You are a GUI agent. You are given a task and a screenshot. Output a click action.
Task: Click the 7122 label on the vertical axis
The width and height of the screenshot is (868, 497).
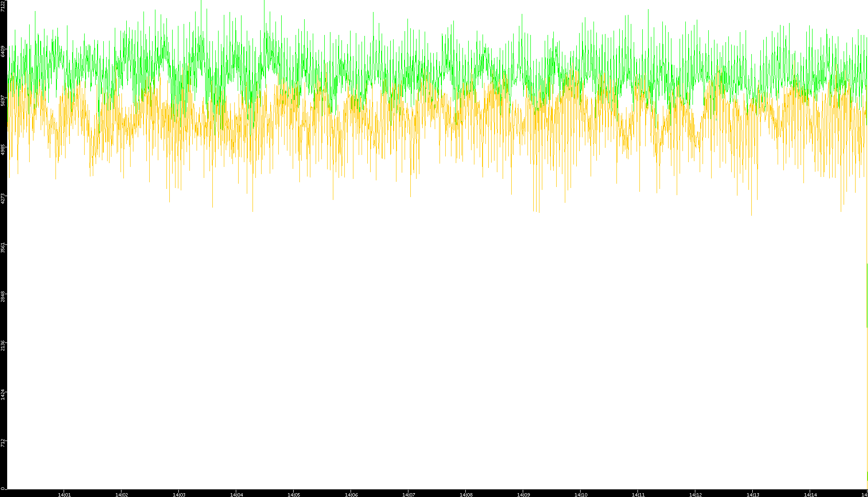[x=3, y=6]
